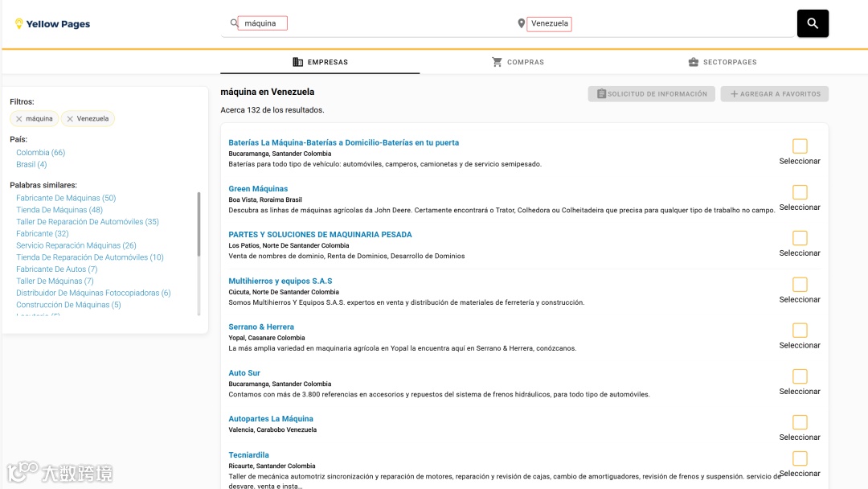Click the máquina search input field
This screenshot has width=868, height=489.
point(262,23)
